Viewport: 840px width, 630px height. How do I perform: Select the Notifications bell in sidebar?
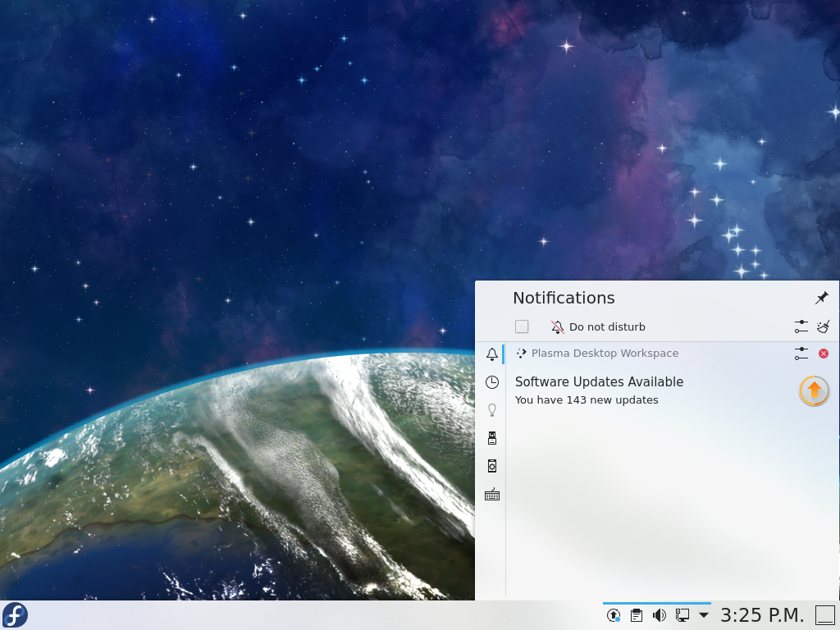tap(492, 354)
